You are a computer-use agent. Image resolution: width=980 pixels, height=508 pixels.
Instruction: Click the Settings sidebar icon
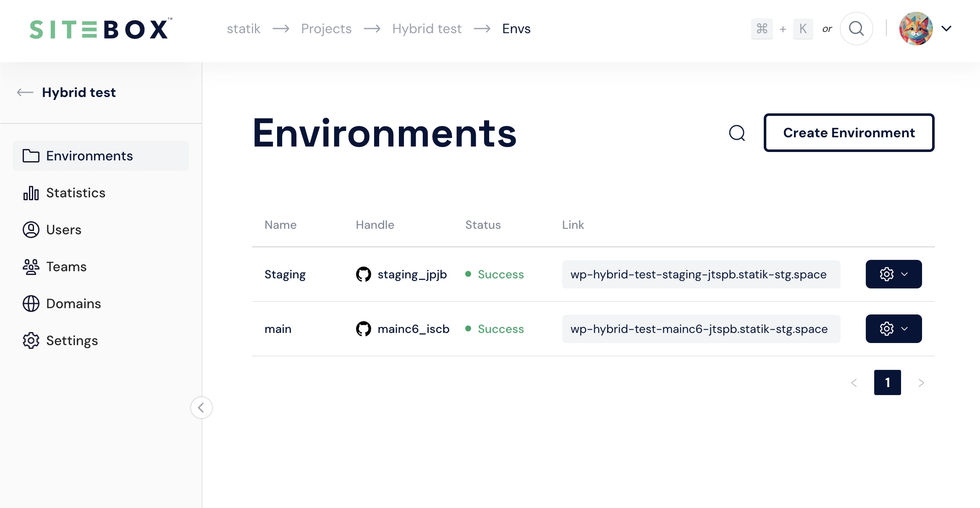coord(30,340)
